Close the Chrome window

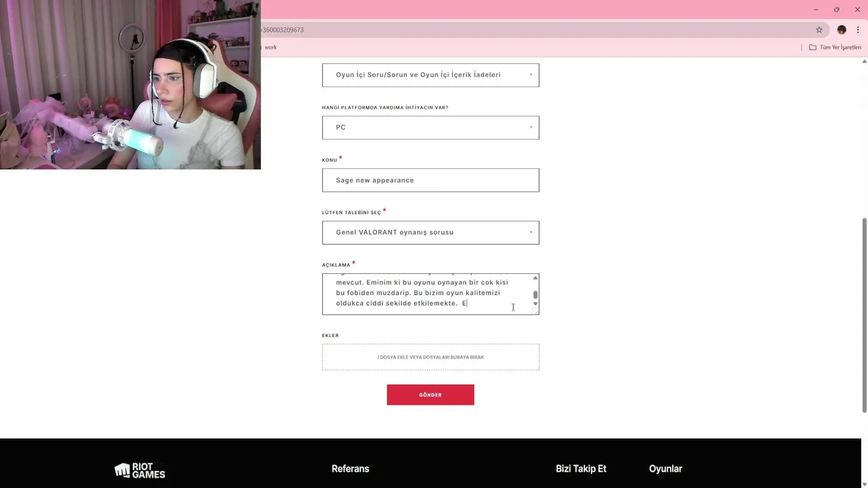(x=857, y=9)
